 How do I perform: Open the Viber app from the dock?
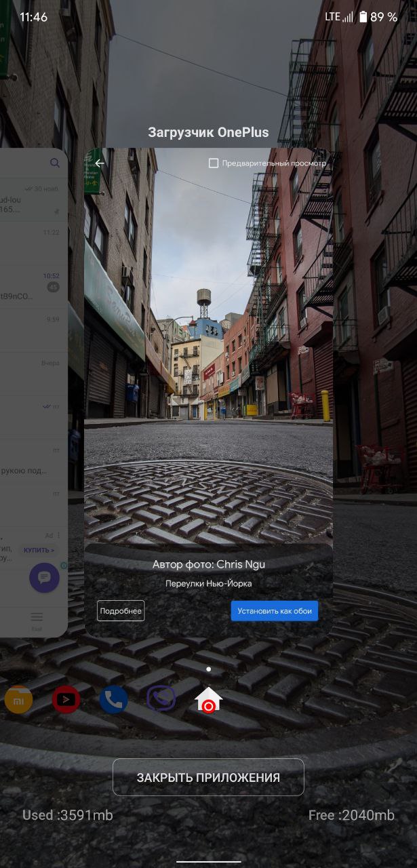tap(161, 699)
